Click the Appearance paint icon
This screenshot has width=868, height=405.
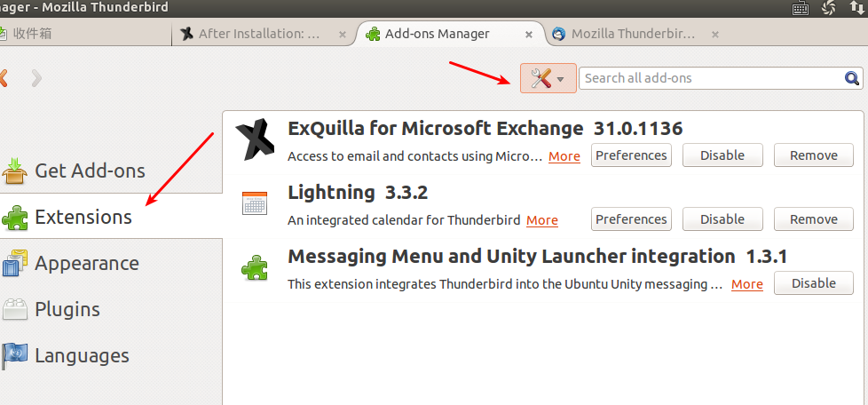point(14,263)
